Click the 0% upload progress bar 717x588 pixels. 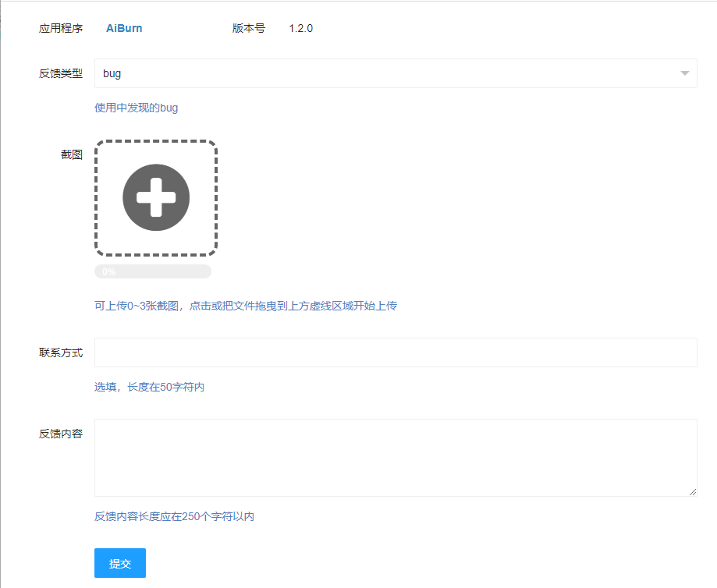tap(153, 271)
